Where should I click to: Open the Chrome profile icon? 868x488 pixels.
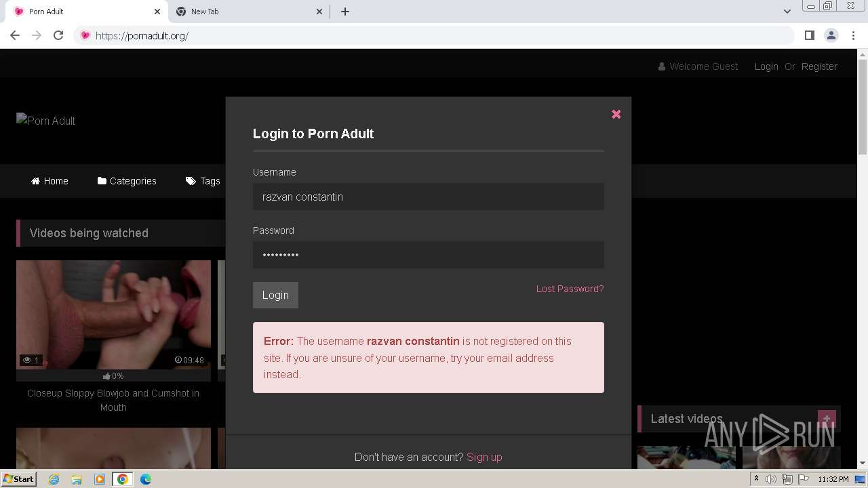point(831,35)
